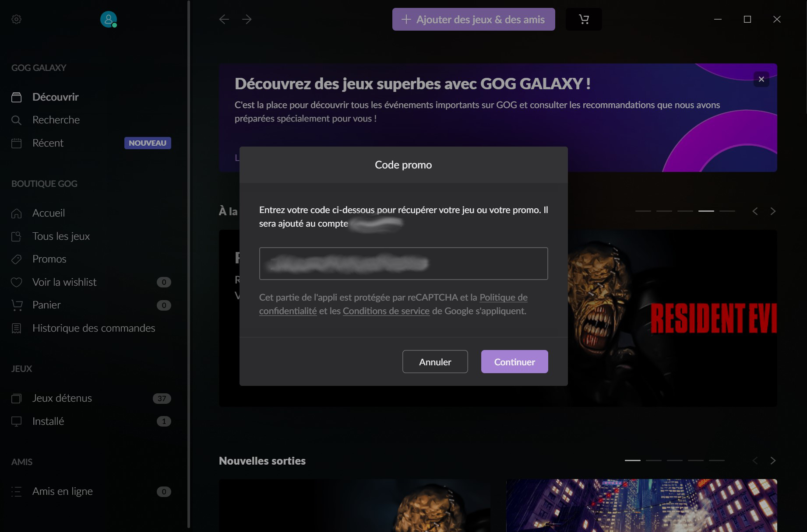Dismiss the GOG GALAXY discovery banner
This screenshot has width=807, height=532.
(x=761, y=79)
